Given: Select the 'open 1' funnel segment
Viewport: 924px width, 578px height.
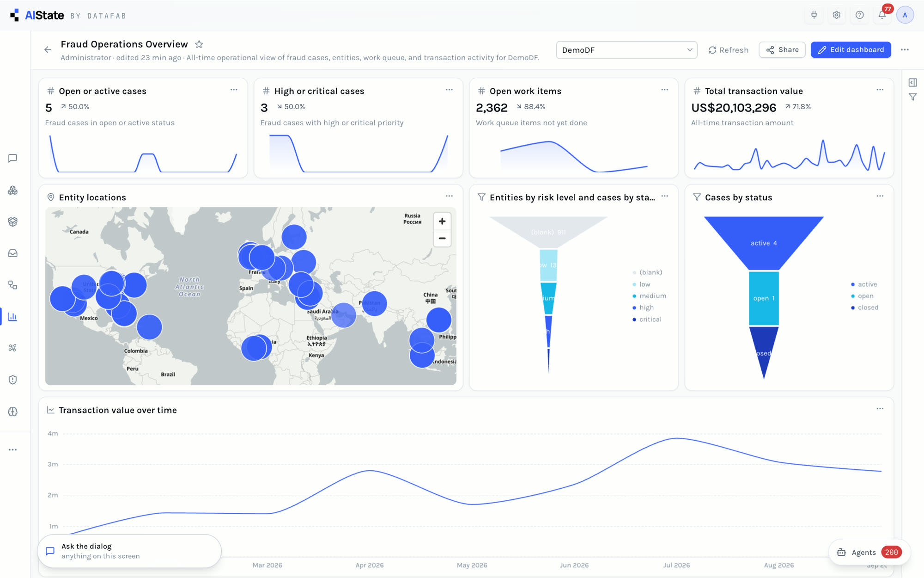Looking at the screenshot, I should point(764,298).
